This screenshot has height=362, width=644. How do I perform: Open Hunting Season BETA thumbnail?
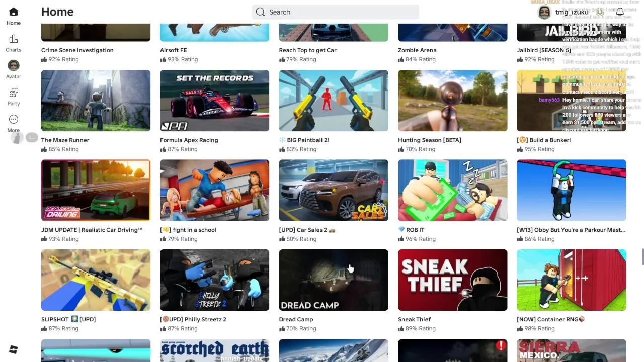(452, 101)
